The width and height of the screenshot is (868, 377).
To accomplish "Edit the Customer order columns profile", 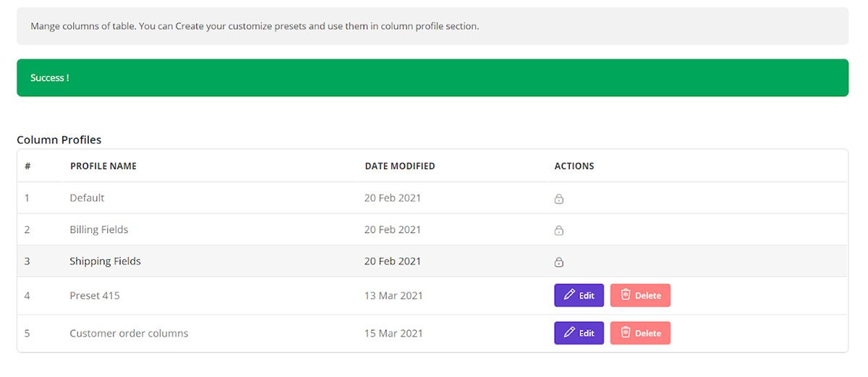I will coord(579,333).
